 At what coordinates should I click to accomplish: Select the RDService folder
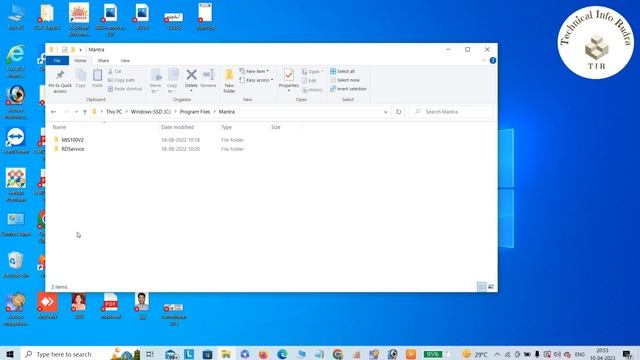(x=72, y=149)
